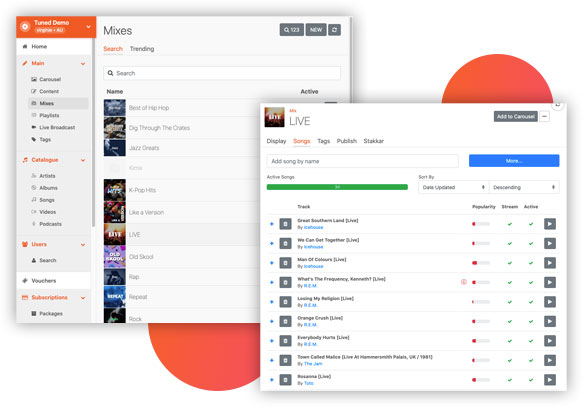Toggle Active check for Great Southern Land
This screenshot has height=407, width=583.
coord(531,224)
